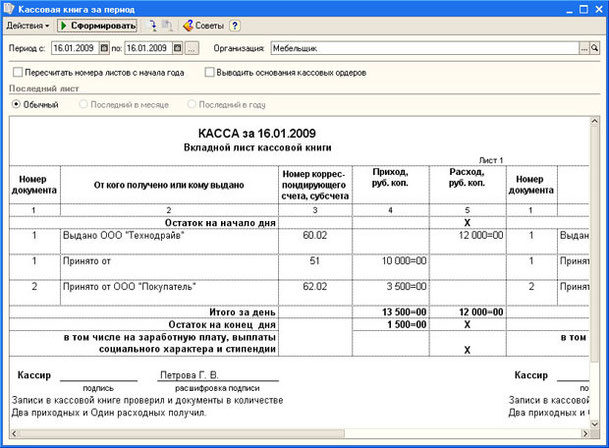Select the Обычный radio option

[x=15, y=103]
